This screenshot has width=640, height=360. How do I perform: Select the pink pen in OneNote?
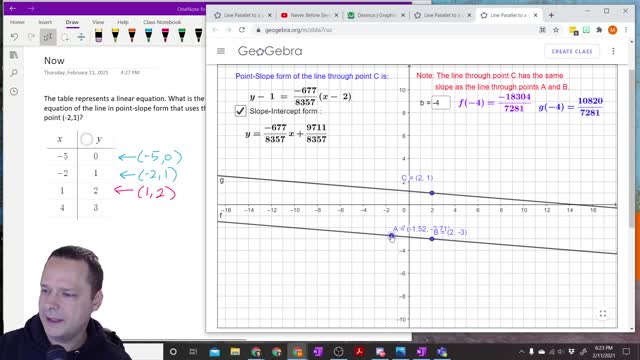tap(165, 36)
